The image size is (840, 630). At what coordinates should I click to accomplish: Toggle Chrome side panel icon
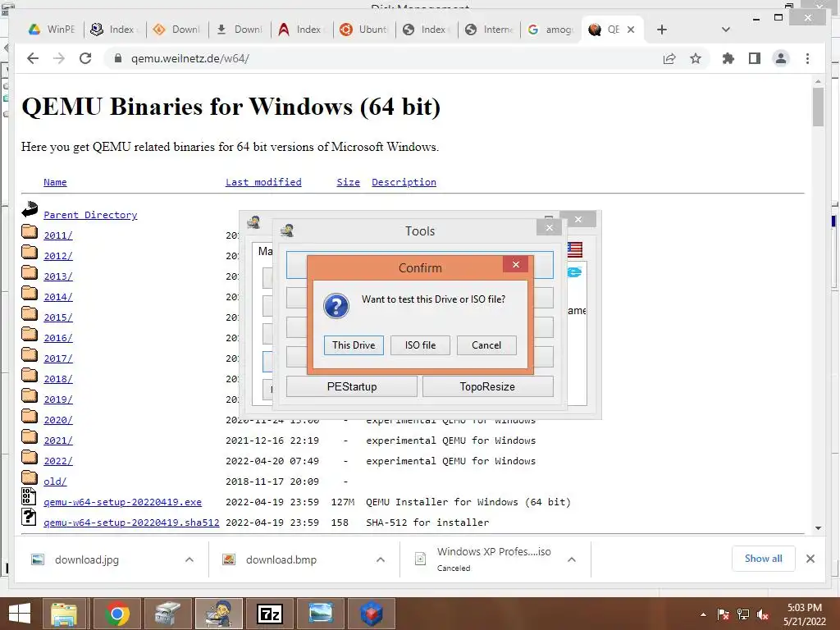click(x=755, y=58)
